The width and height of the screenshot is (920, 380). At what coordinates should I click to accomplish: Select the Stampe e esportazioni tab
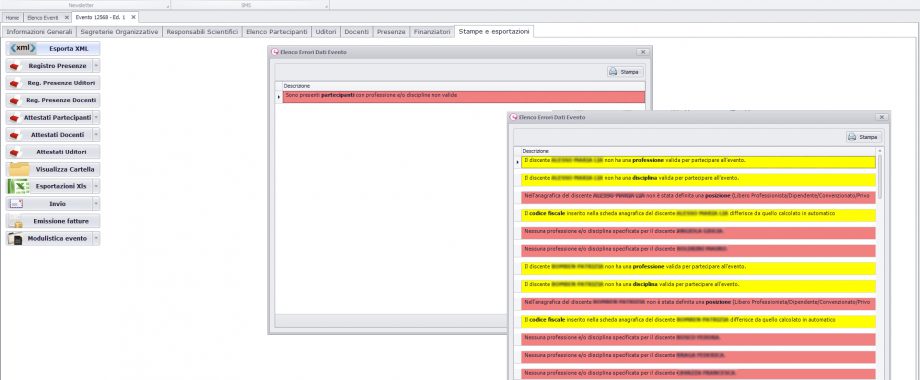click(x=494, y=32)
